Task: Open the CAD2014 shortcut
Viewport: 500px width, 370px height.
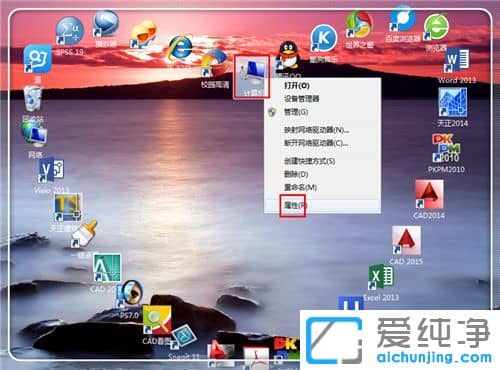Action: [429, 194]
